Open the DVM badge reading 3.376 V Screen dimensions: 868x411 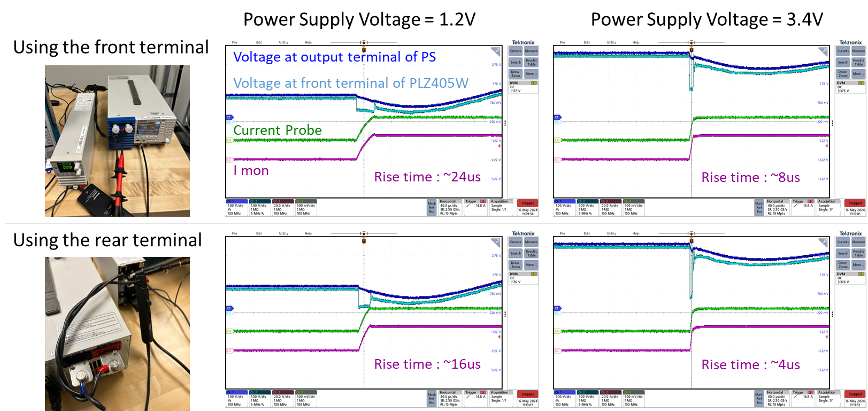coord(850,278)
